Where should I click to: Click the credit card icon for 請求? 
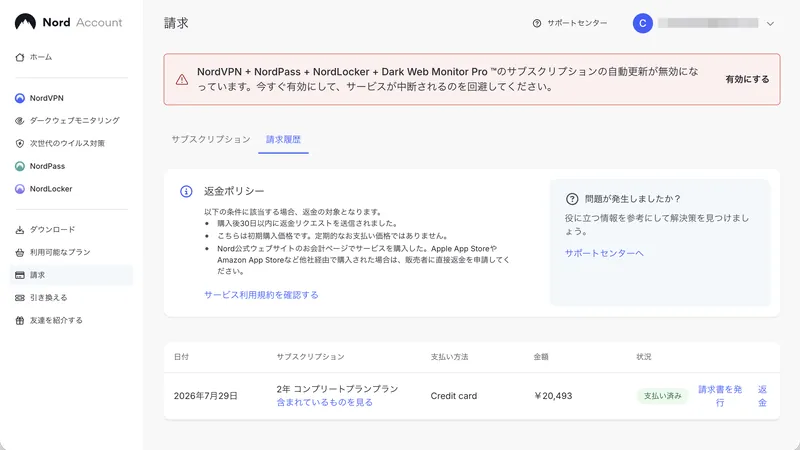pos(20,275)
